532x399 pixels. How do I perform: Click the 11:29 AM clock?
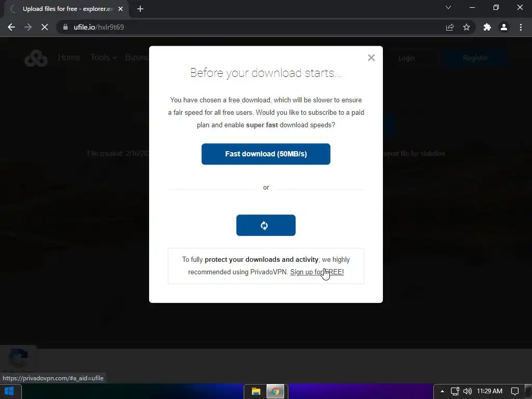point(489,391)
